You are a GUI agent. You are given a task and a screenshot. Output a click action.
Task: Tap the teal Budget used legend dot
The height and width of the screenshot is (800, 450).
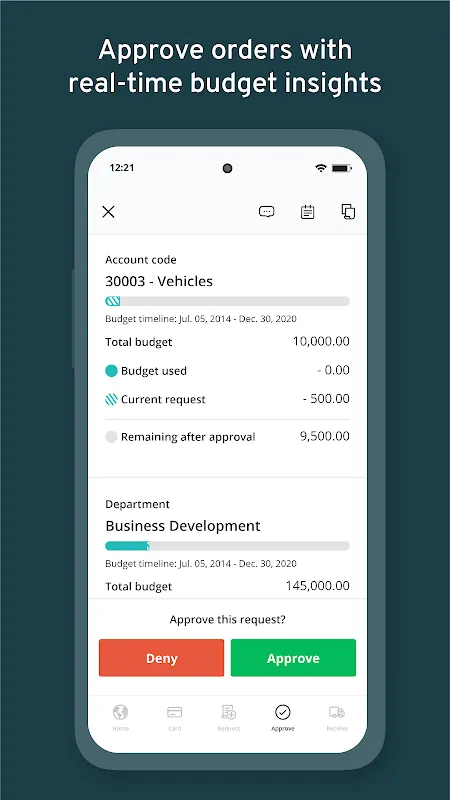pyautogui.click(x=111, y=371)
